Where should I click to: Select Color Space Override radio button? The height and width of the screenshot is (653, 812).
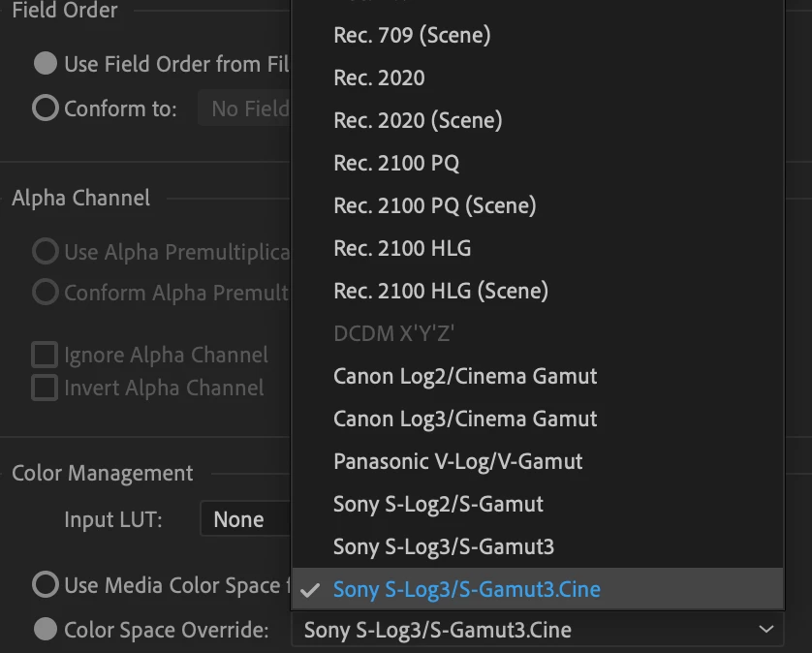click(45, 629)
